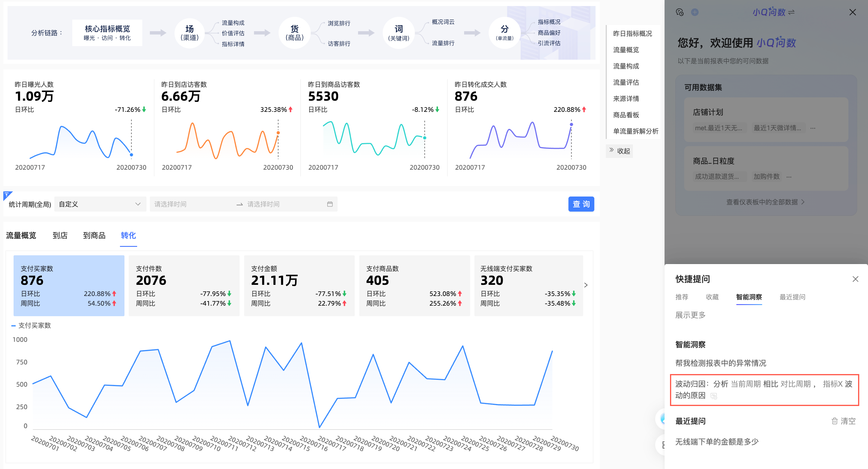
Task: Select the 支付商品数 metric card
Action: point(414,285)
